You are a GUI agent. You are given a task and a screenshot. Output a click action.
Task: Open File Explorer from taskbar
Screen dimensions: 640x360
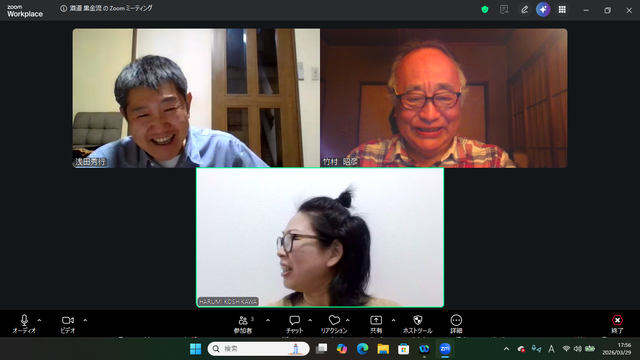click(383, 349)
